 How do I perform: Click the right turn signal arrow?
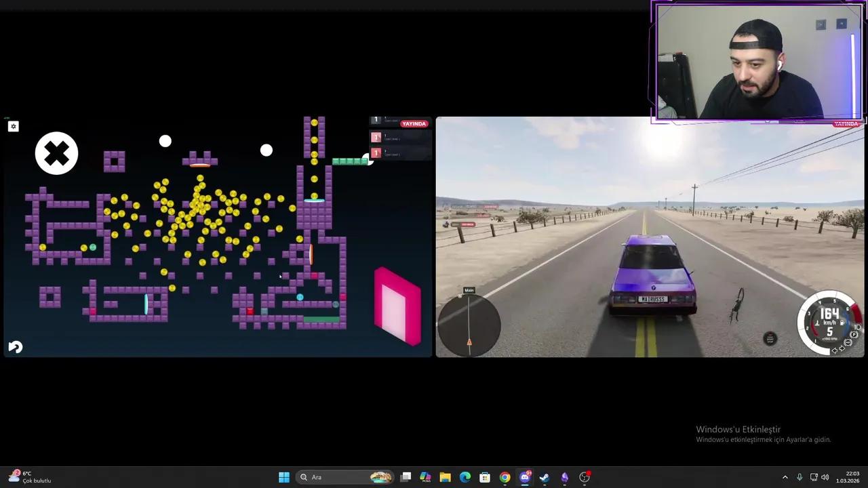pos(842,348)
